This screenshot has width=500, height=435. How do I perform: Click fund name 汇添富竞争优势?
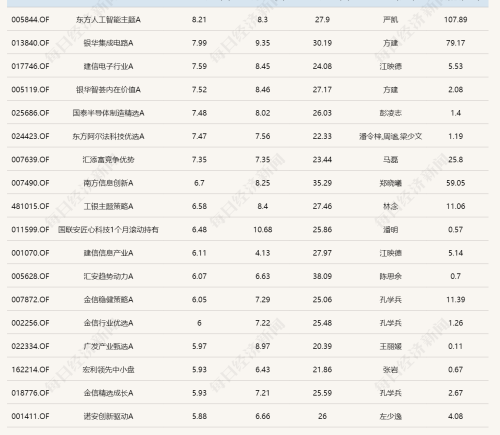(x=108, y=160)
